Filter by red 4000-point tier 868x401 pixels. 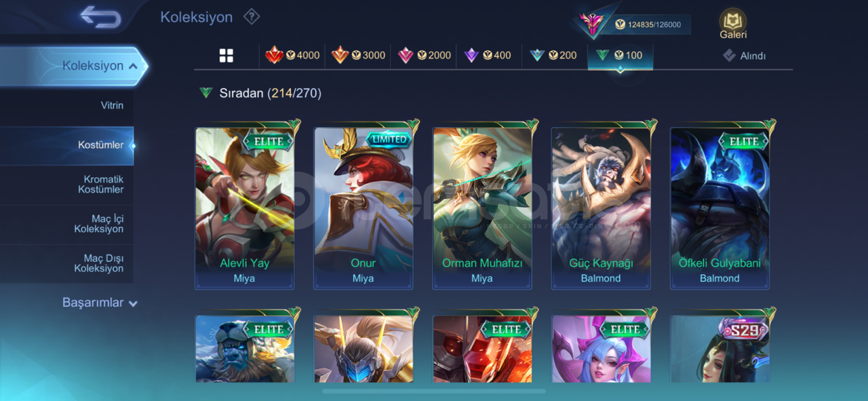[x=292, y=55]
